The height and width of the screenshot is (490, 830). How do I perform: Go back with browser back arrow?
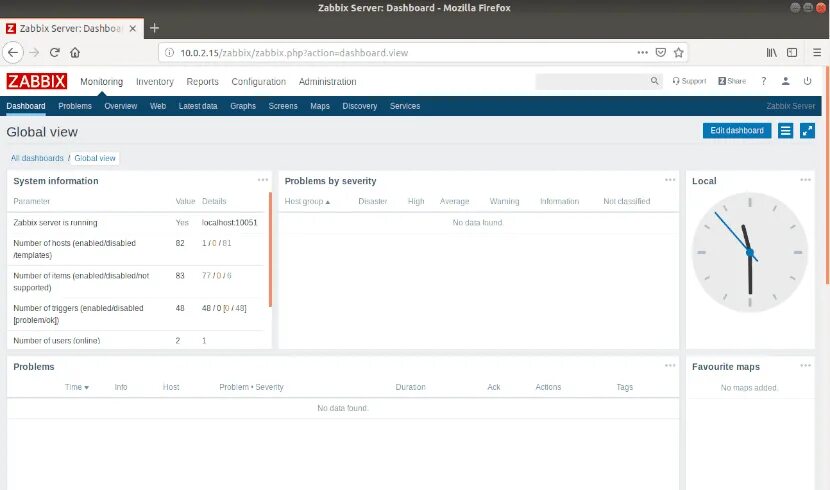click(x=13, y=52)
